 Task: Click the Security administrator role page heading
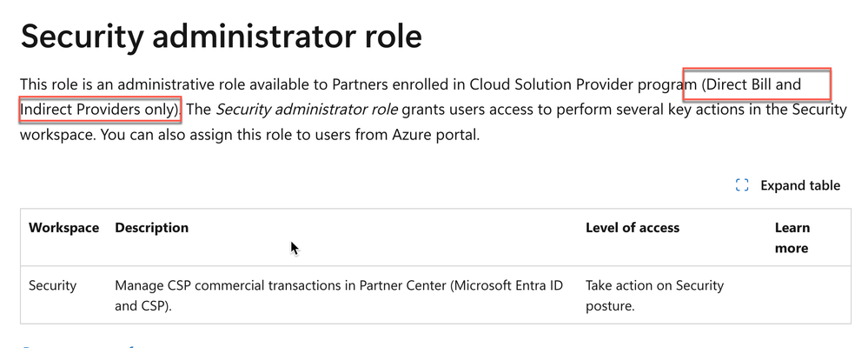[222, 37]
